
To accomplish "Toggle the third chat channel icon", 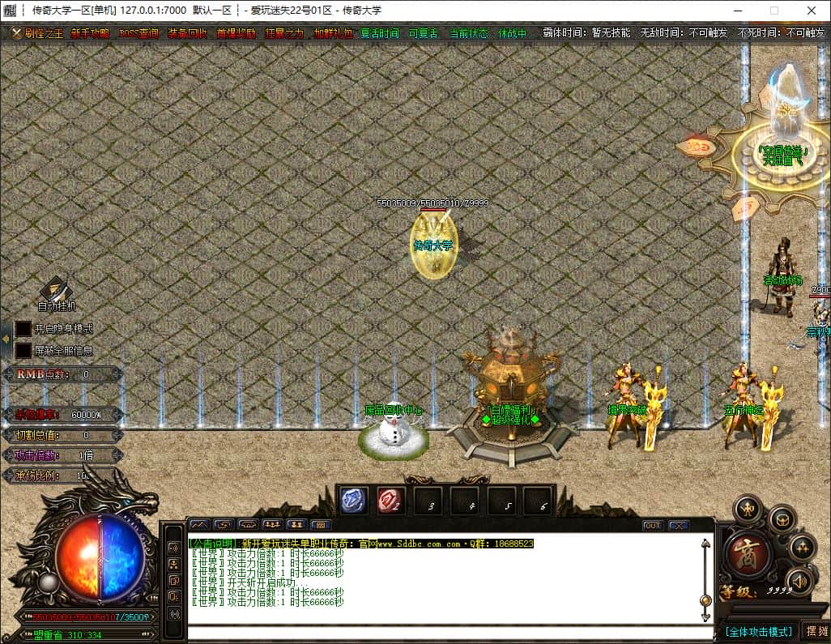I will click(174, 581).
